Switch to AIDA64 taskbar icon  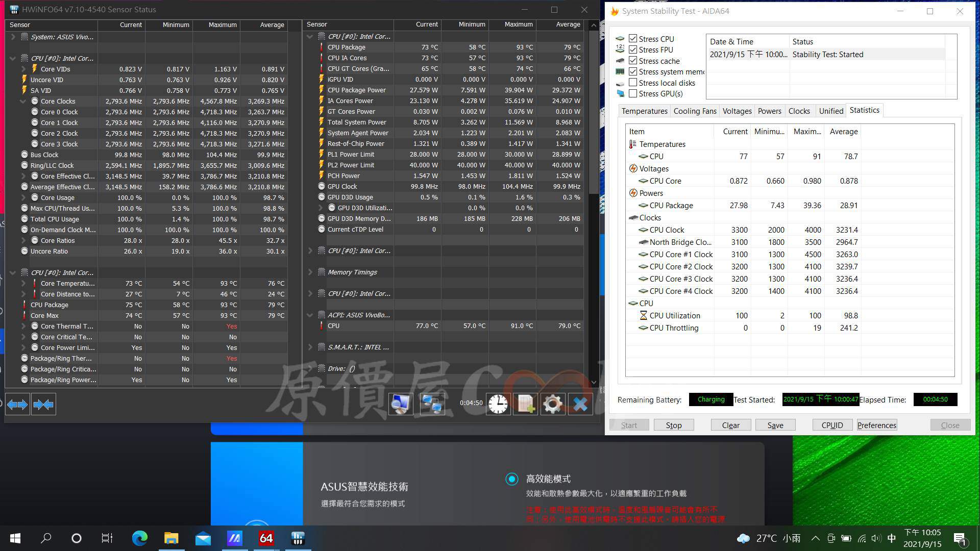point(266,538)
